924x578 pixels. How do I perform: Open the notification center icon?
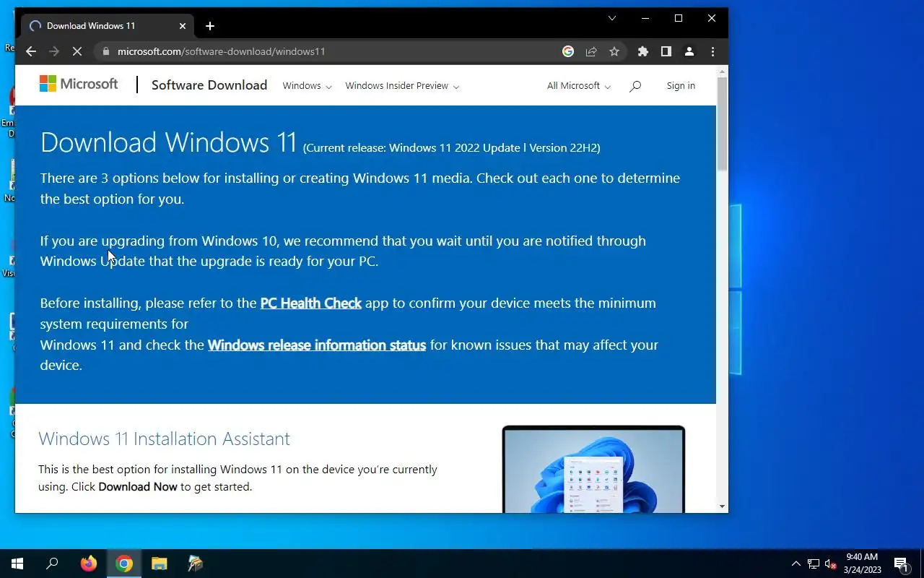901,564
